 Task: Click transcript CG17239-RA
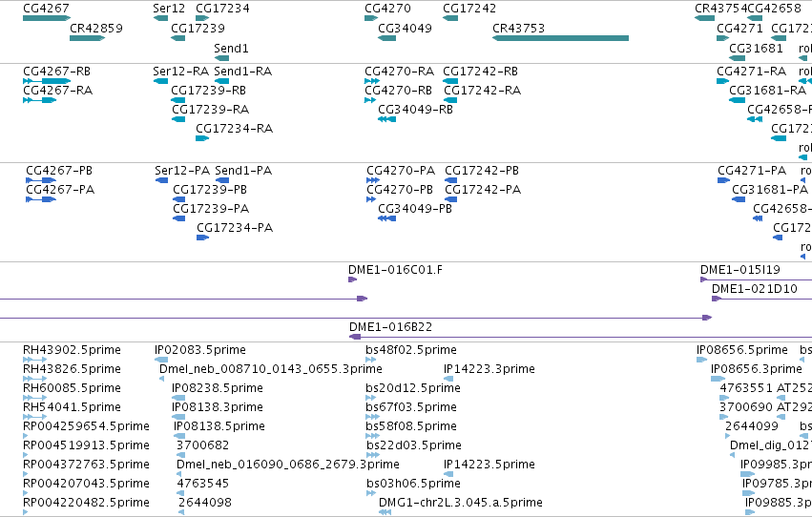(x=178, y=119)
